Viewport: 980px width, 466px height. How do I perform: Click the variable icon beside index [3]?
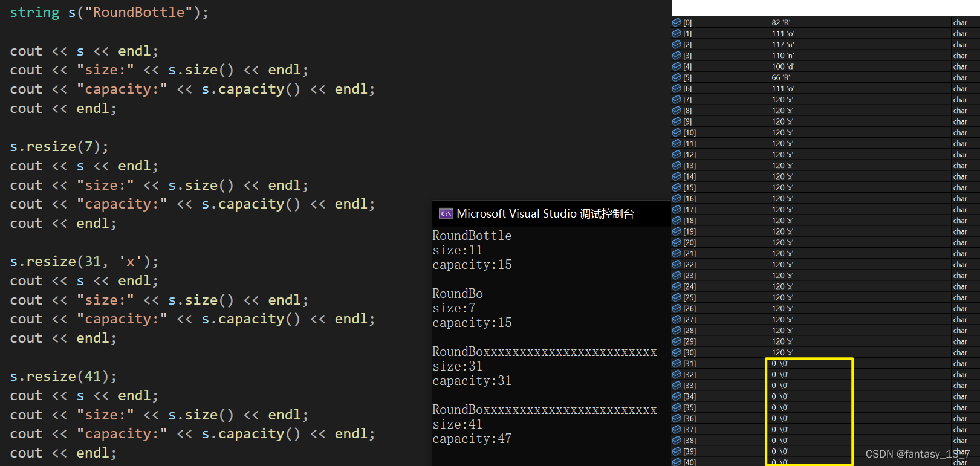pyautogui.click(x=677, y=55)
